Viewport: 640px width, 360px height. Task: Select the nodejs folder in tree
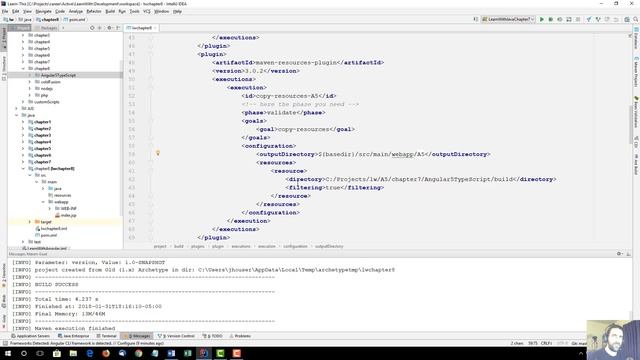(44, 89)
